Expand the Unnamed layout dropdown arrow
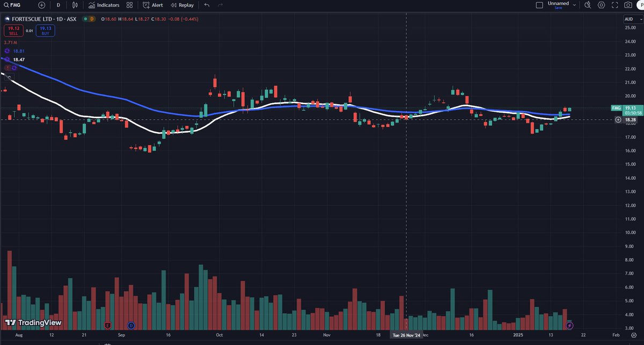644x345 pixels. pyautogui.click(x=575, y=5)
